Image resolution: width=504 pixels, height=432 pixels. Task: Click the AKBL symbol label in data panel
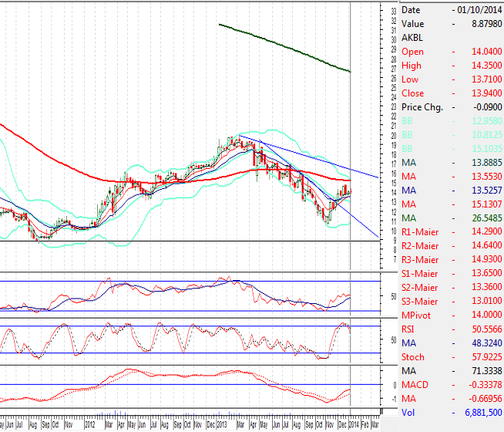click(x=412, y=38)
